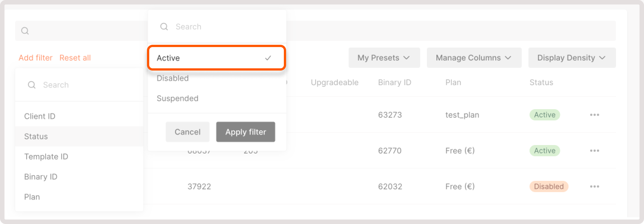The image size is (644, 224).
Task: Click the magnifier in the filter list panel
Action: (32, 85)
